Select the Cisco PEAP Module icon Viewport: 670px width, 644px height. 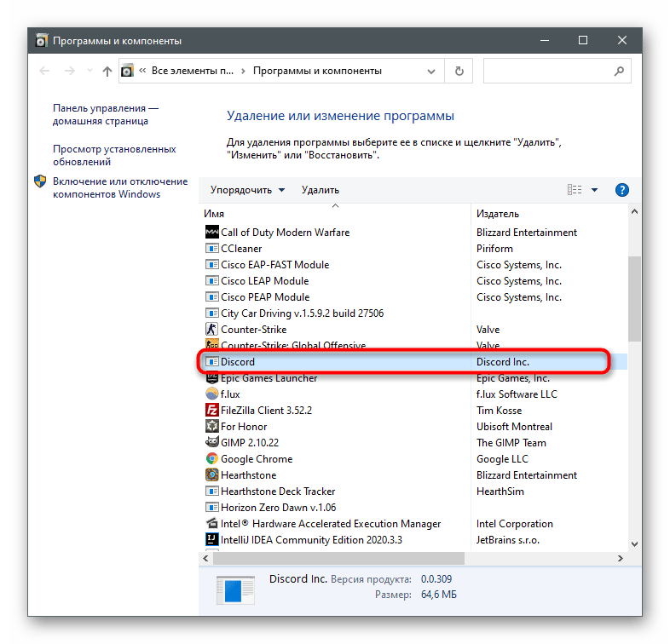[x=212, y=296]
